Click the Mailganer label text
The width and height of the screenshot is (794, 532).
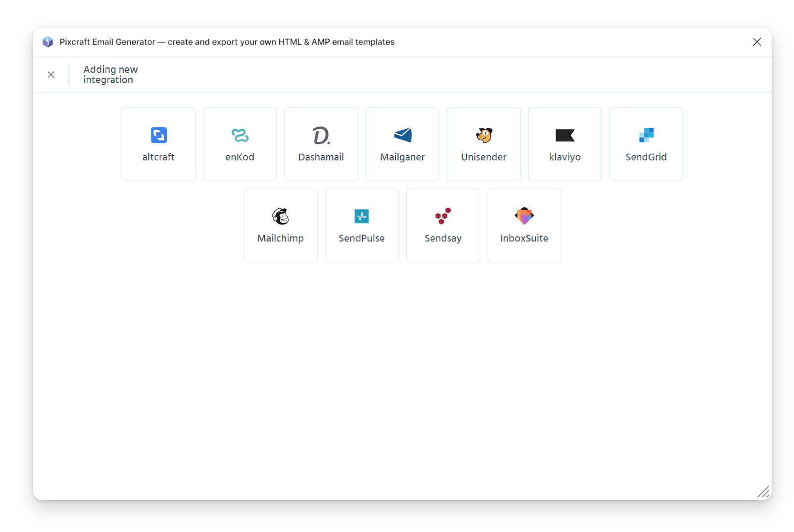tap(402, 158)
